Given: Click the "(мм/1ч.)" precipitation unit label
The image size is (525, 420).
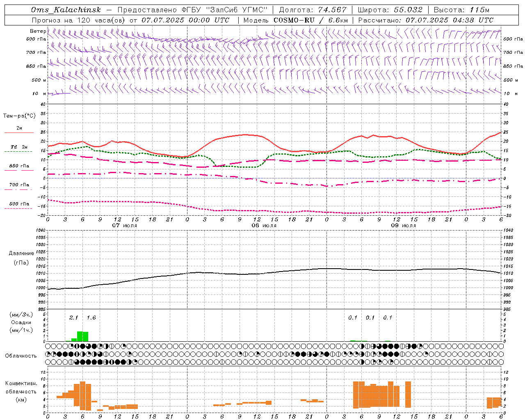Looking at the screenshot, I should point(21,330).
